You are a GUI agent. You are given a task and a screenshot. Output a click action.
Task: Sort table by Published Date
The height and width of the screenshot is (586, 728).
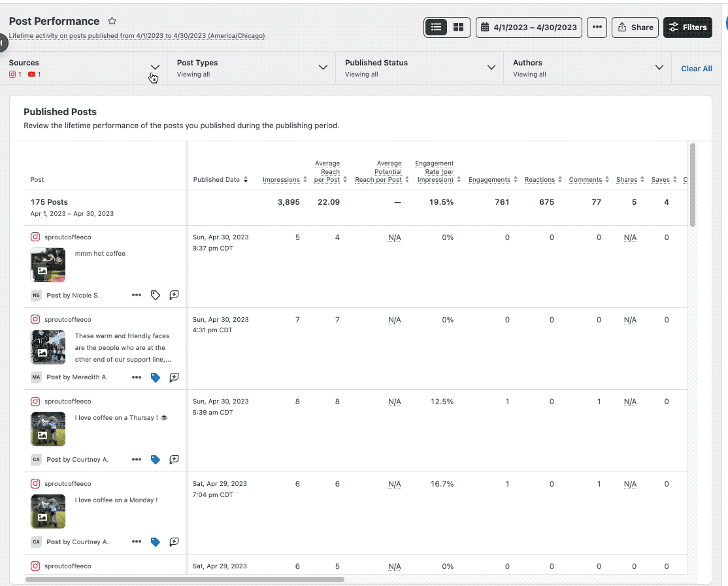click(246, 180)
